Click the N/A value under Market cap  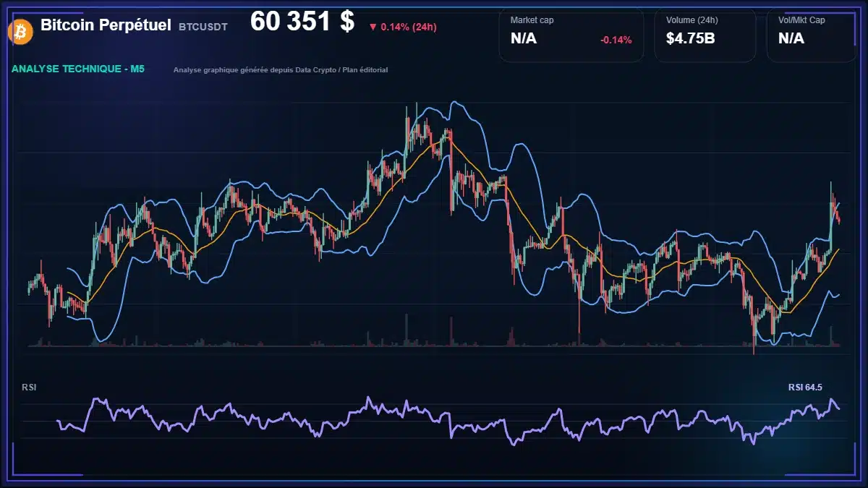[x=524, y=39]
